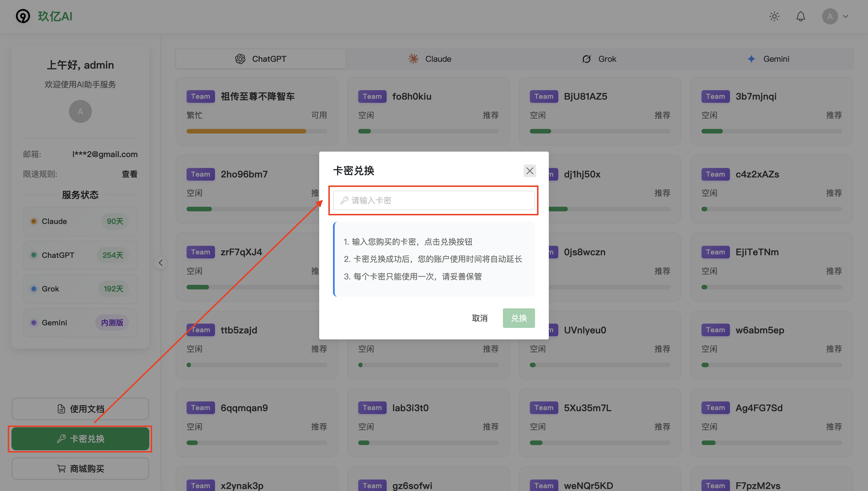Open the notifications bell
Screen dimensions: 868x491
801,16
